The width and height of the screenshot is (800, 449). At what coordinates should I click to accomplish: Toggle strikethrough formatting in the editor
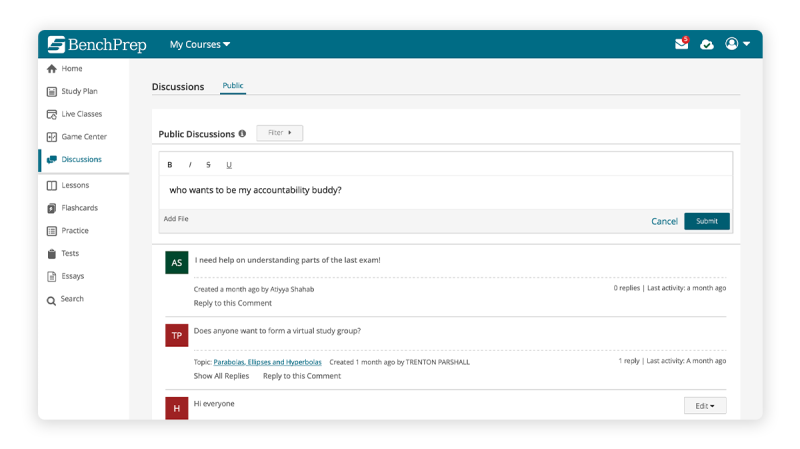208,165
